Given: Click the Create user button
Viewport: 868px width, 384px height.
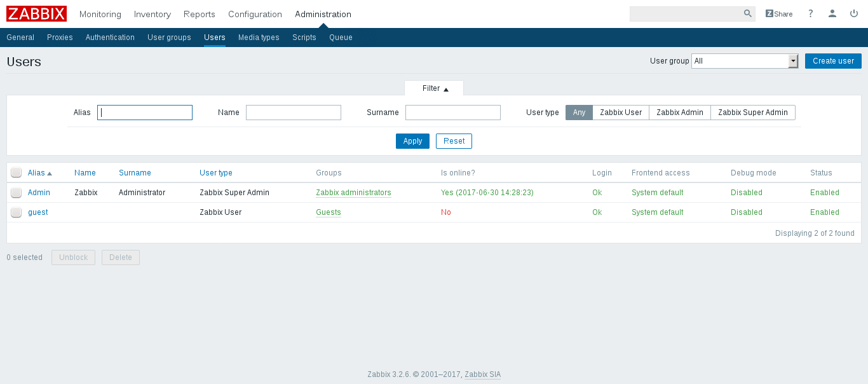Looking at the screenshot, I should [833, 60].
